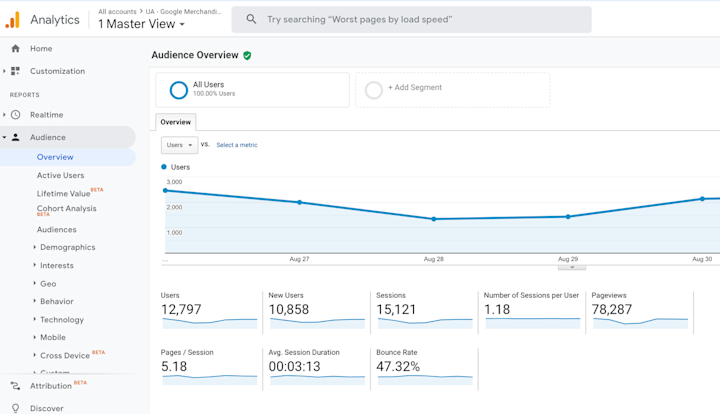Open Active Users report
The width and height of the screenshot is (720, 414).
pos(60,175)
